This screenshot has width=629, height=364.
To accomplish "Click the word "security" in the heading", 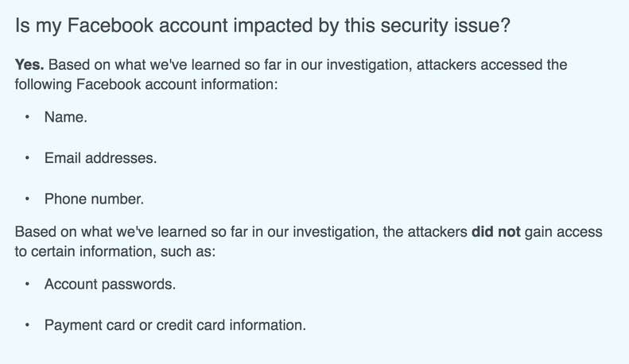I will 414,25.
